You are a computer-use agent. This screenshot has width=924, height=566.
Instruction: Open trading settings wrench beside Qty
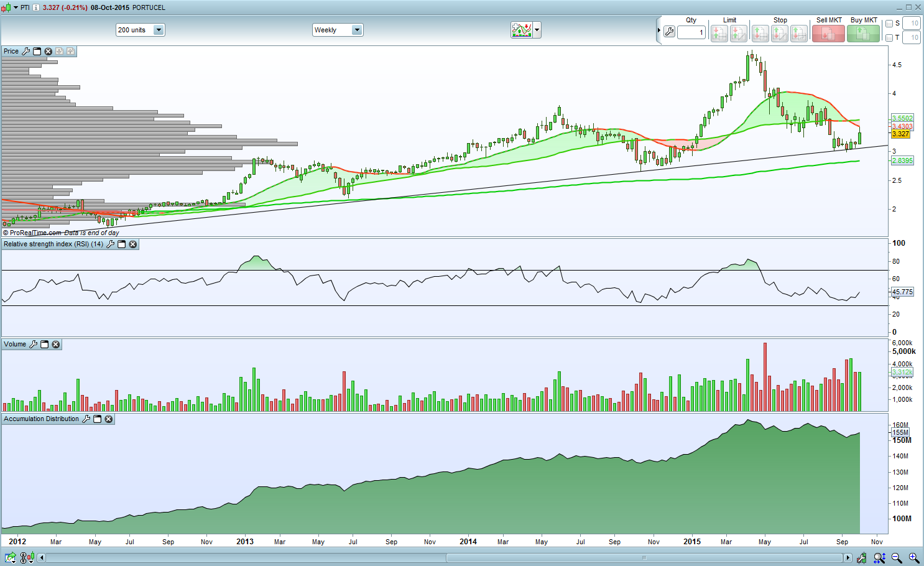(669, 32)
